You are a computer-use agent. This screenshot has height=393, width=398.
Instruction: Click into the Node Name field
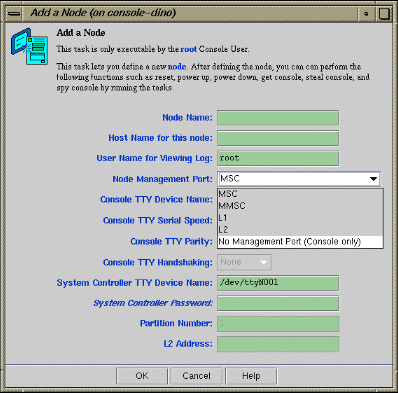278,118
